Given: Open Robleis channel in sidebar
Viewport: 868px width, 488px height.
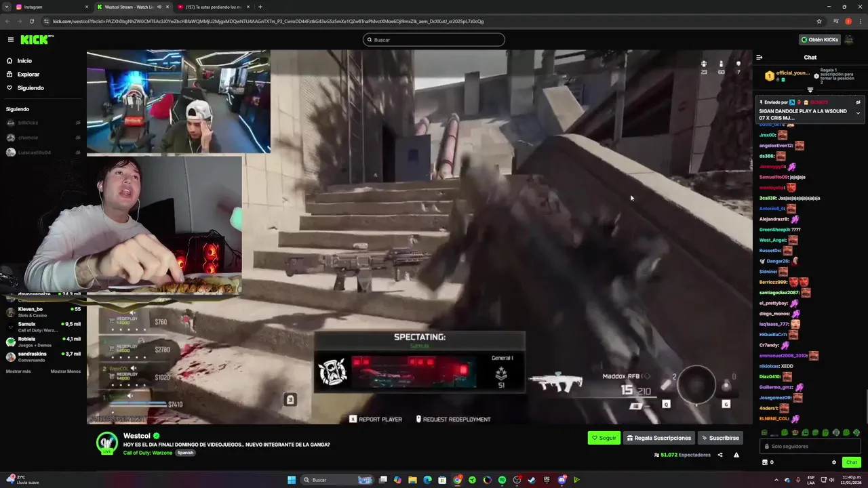Looking at the screenshot, I should click(x=43, y=342).
